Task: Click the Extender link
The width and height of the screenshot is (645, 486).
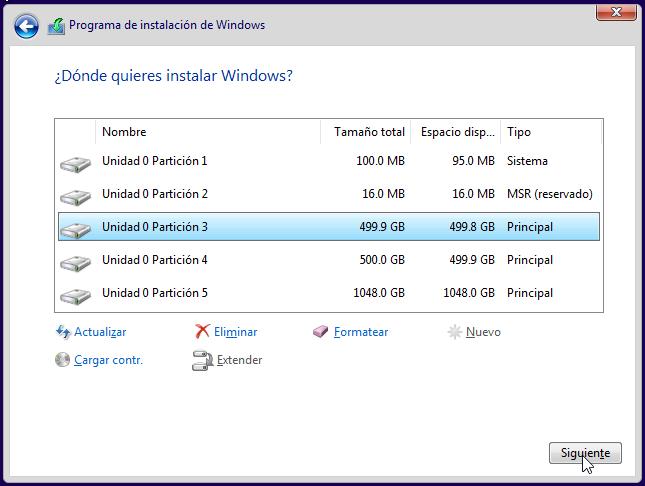Action: point(239,360)
